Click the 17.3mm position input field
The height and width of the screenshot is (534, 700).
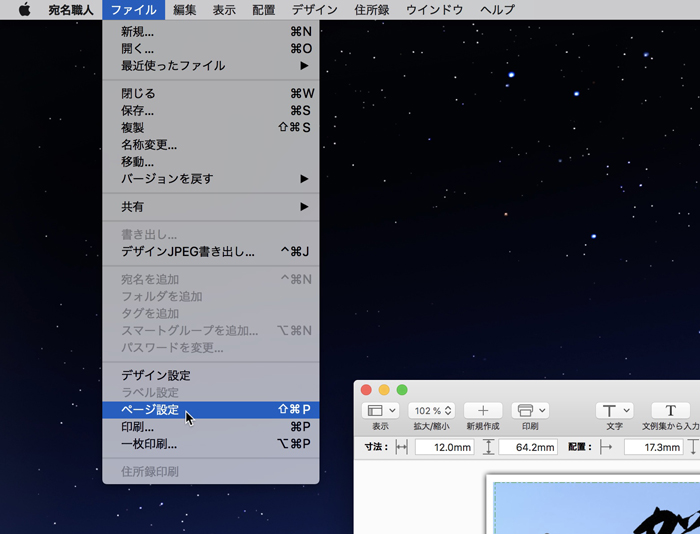pos(653,447)
